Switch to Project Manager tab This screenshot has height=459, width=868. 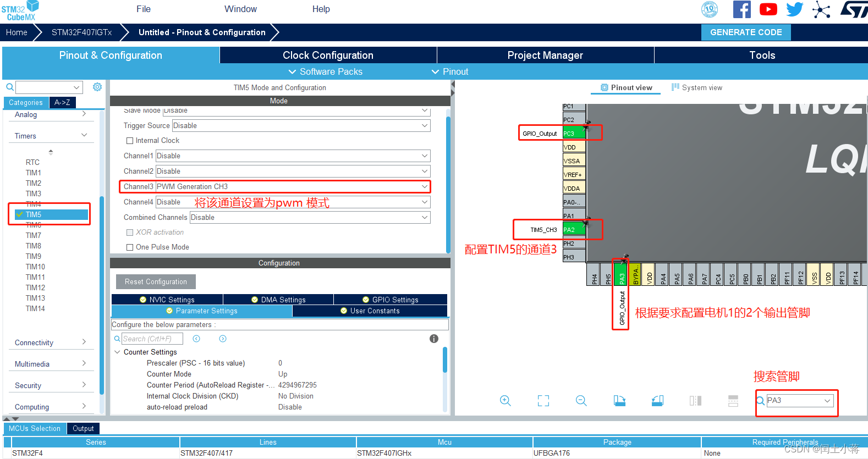coord(545,56)
